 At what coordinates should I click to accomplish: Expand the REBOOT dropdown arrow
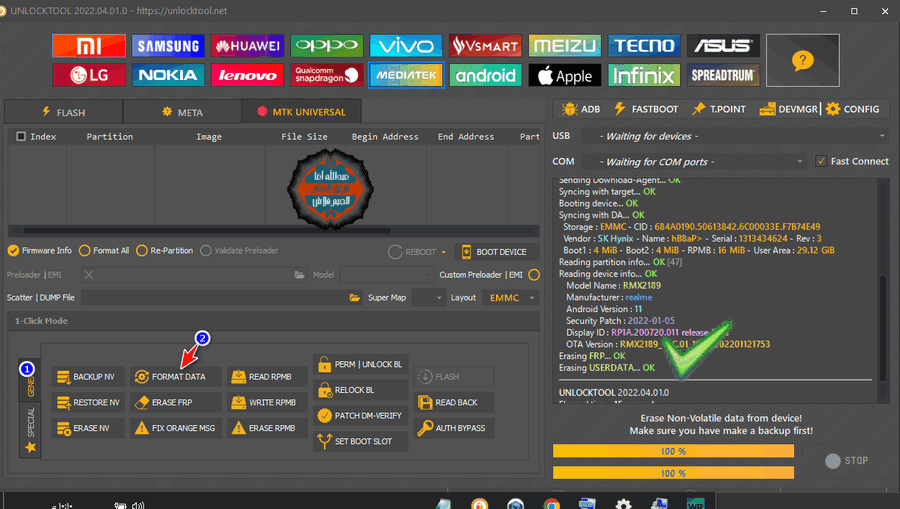444,252
